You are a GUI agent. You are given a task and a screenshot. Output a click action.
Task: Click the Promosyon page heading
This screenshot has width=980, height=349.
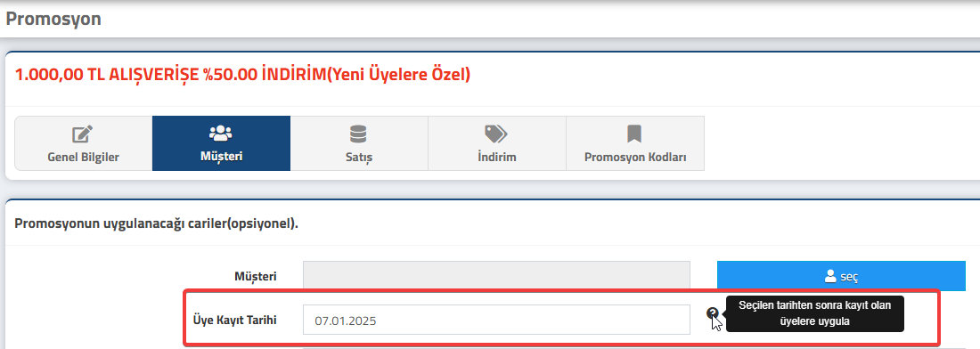point(53,19)
